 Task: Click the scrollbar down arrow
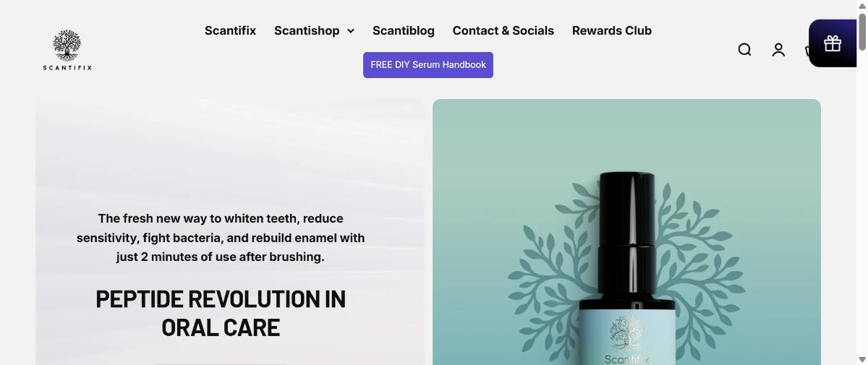(861, 359)
